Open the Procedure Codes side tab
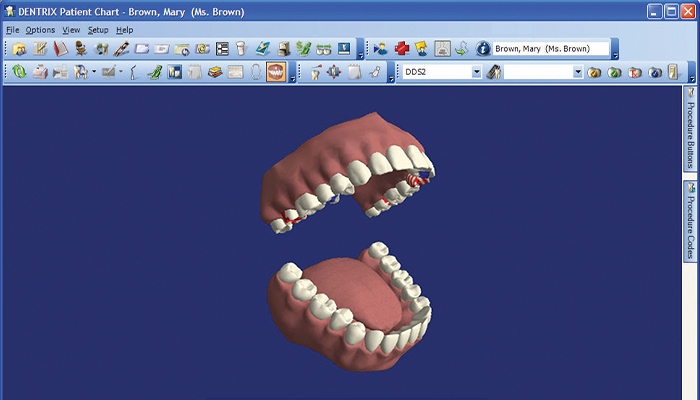The width and height of the screenshot is (700, 400). 690,222
